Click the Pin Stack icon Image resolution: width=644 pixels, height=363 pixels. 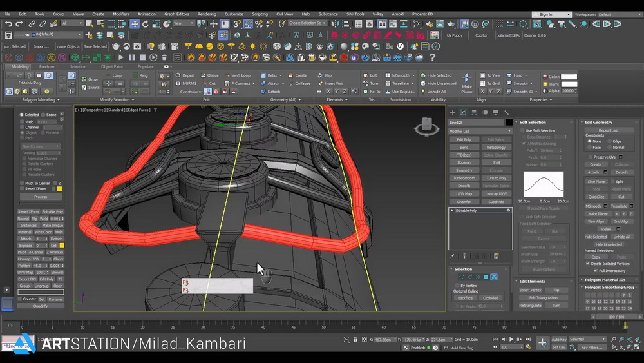[x=453, y=256]
